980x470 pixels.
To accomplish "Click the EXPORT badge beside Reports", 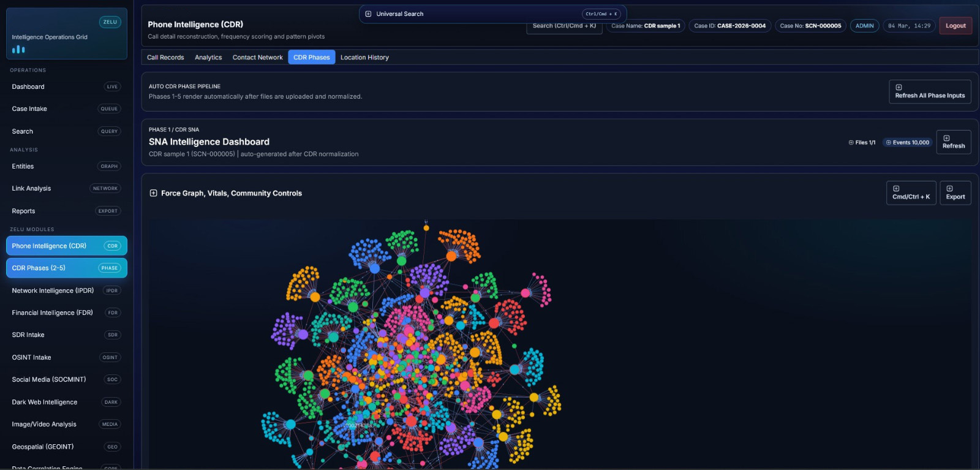I will [108, 211].
